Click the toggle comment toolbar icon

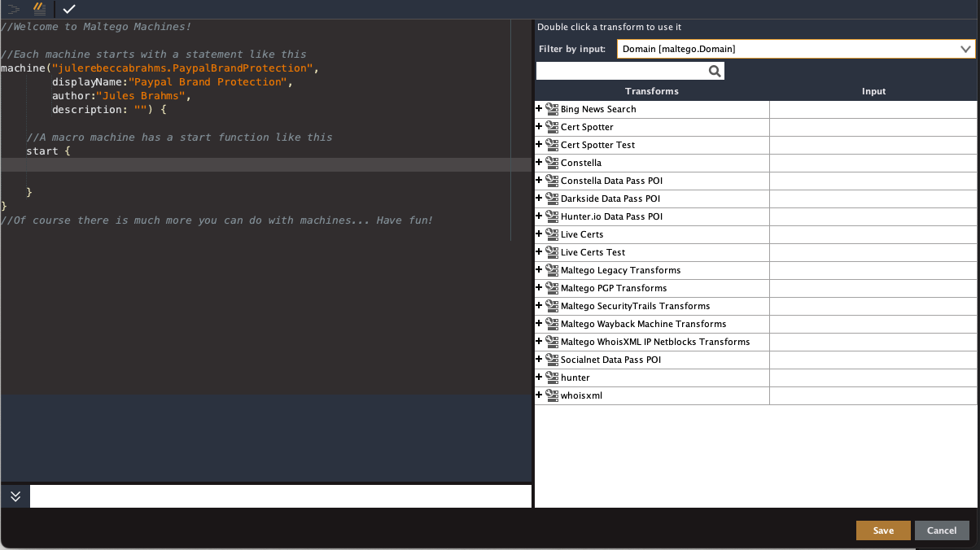point(39,9)
